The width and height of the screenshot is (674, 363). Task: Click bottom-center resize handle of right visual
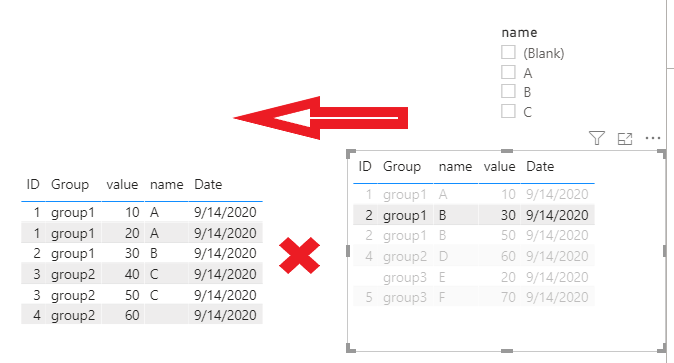pyautogui.click(x=507, y=351)
